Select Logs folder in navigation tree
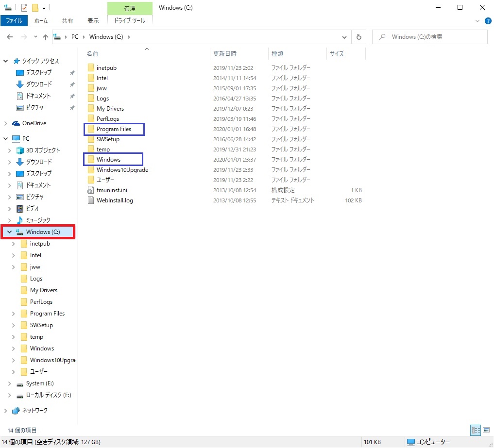 [x=36, y=279]
